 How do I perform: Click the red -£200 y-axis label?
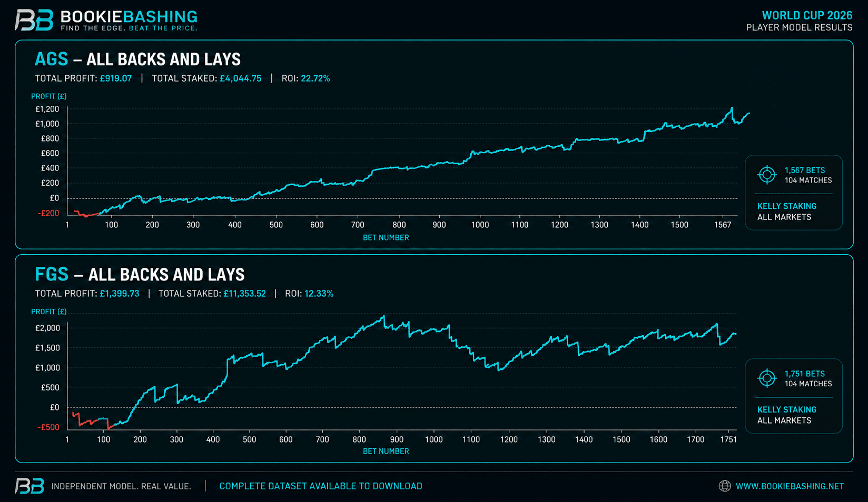[x=48, y=214]
